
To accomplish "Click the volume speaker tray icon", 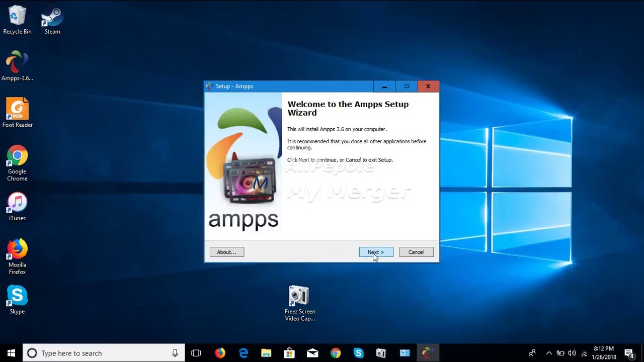I will [x=572, y=353].
